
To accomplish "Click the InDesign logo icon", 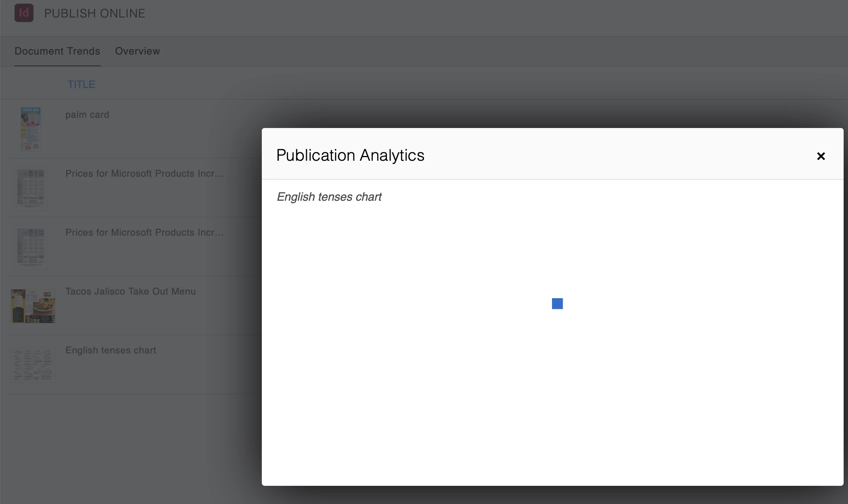I will click(x=24, y=13).
